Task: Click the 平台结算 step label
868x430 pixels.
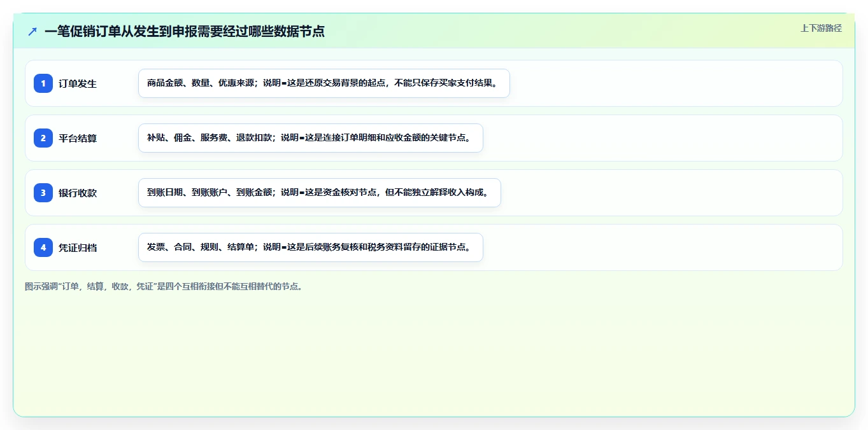Action: (x=78, y=138)
